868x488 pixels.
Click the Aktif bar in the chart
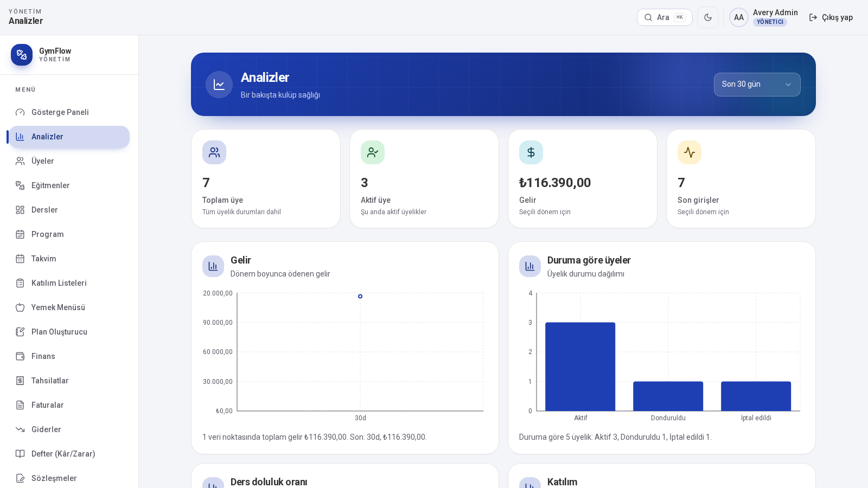tap(580, 367)
